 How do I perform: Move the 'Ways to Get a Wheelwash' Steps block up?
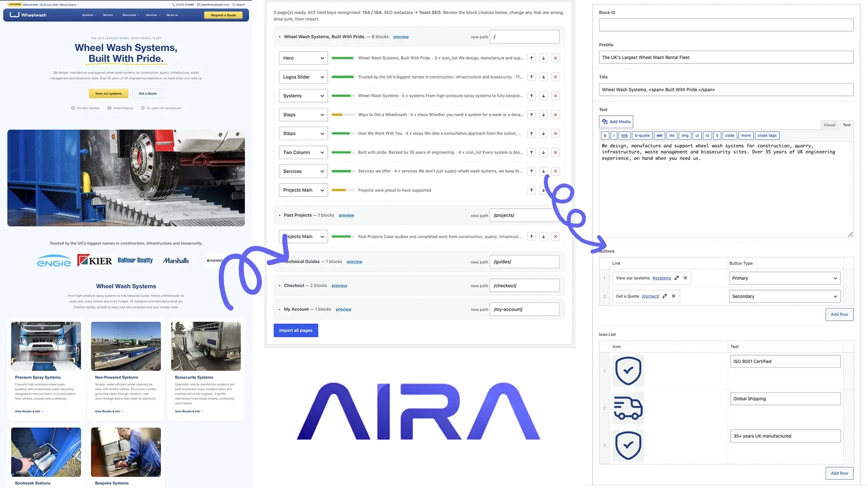pos(532,115)
